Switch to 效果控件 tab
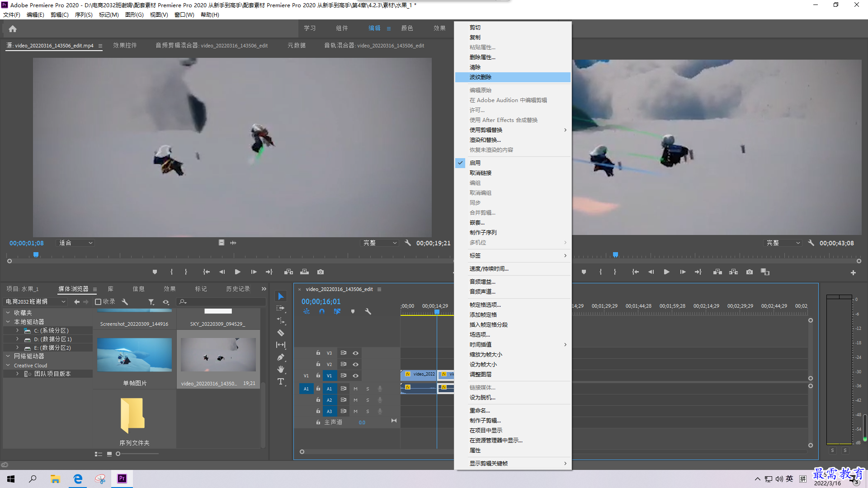Image resolution: width=868 pixels, height=488 pixels. click(x=125, y=45)
